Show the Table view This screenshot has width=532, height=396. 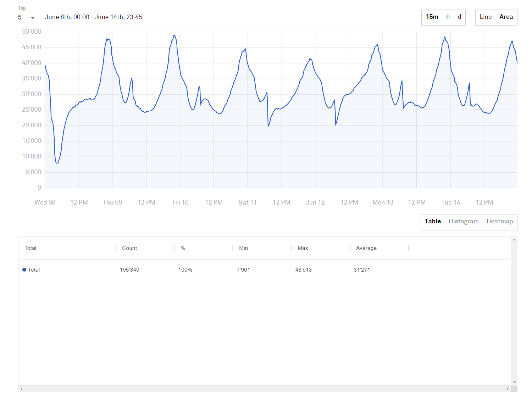[433, 222]
